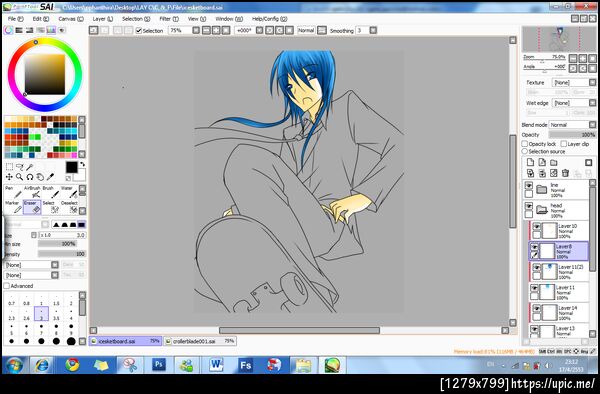Switch to crollerblade001.sai document tab
This screenshot has height=394, width=600.
[200, 341]
